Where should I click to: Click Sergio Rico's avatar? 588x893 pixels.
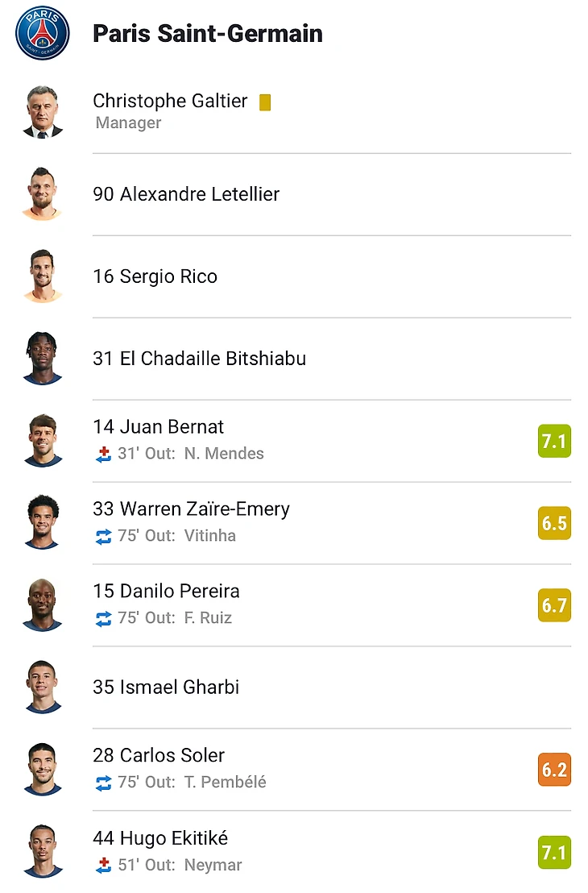[43, 276]
